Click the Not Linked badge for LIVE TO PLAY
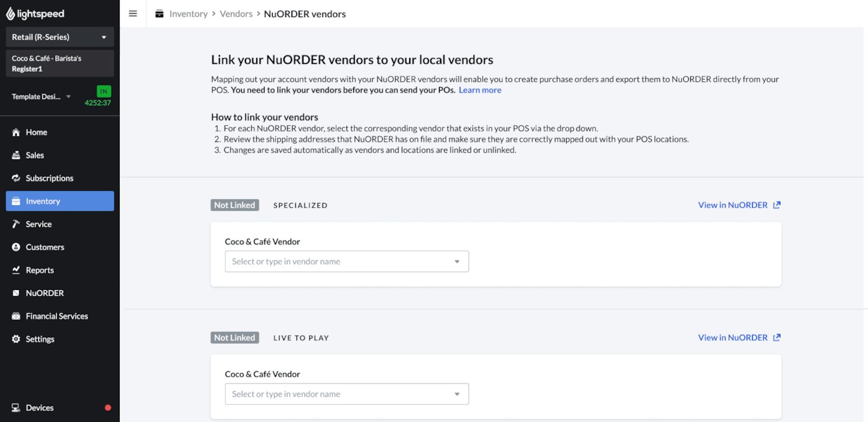The width and height of the screenshot is (868, 422). [234, 338]
